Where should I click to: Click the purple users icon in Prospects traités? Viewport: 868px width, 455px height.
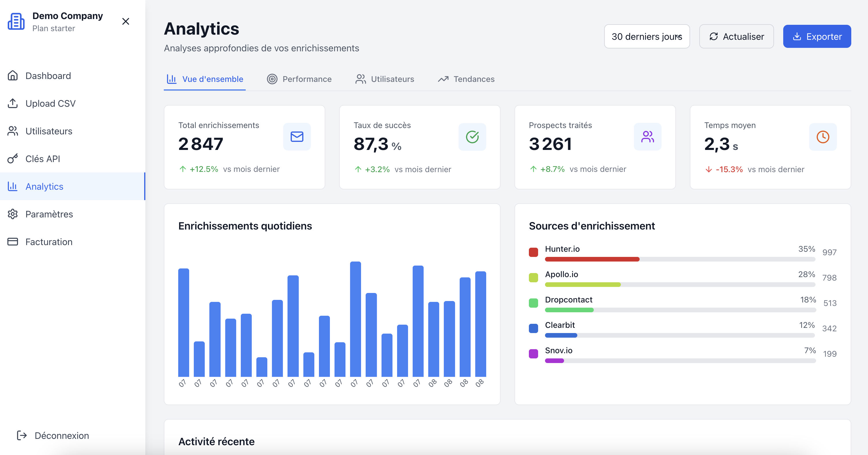647,137
